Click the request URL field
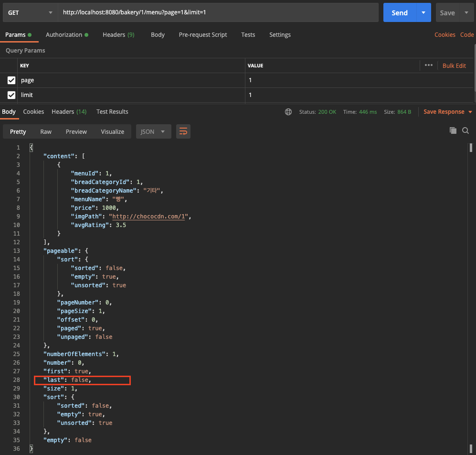Screen dimensions: 476x455 (x=218, y=12)
